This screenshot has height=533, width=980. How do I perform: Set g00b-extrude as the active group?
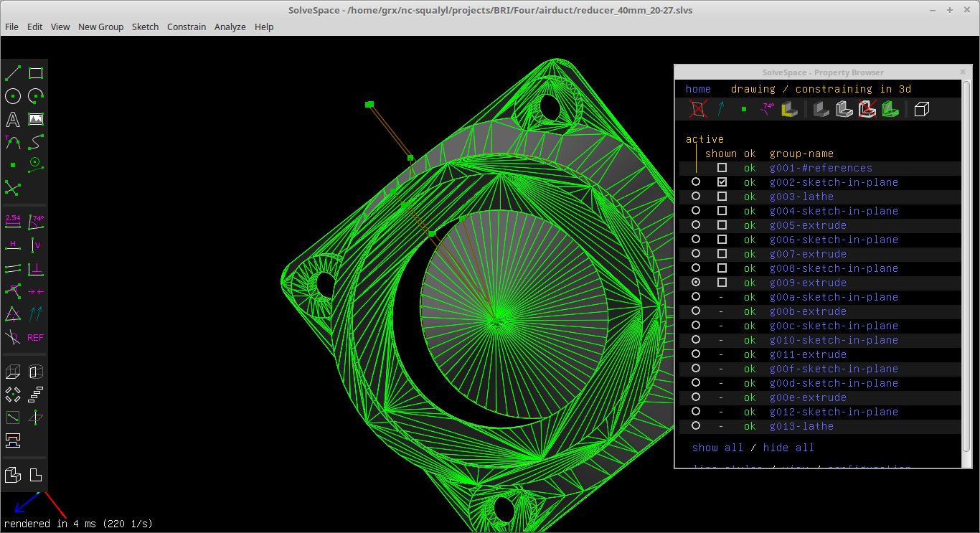tap(696, 311)
